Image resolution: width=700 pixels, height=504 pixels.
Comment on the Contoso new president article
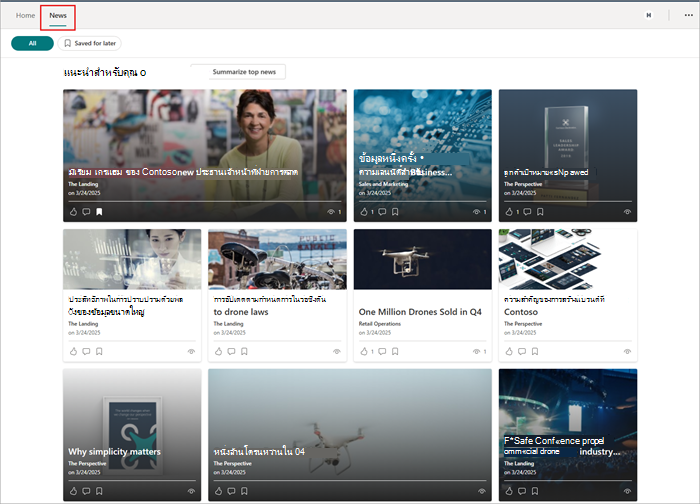pos(86,212)
